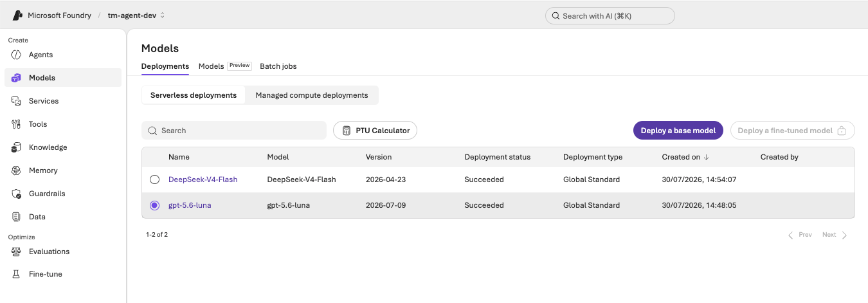Screen dimensions: 868x303
Task: Select the DeepSeek-V4-Flash radio button
Action: point(154,179)
